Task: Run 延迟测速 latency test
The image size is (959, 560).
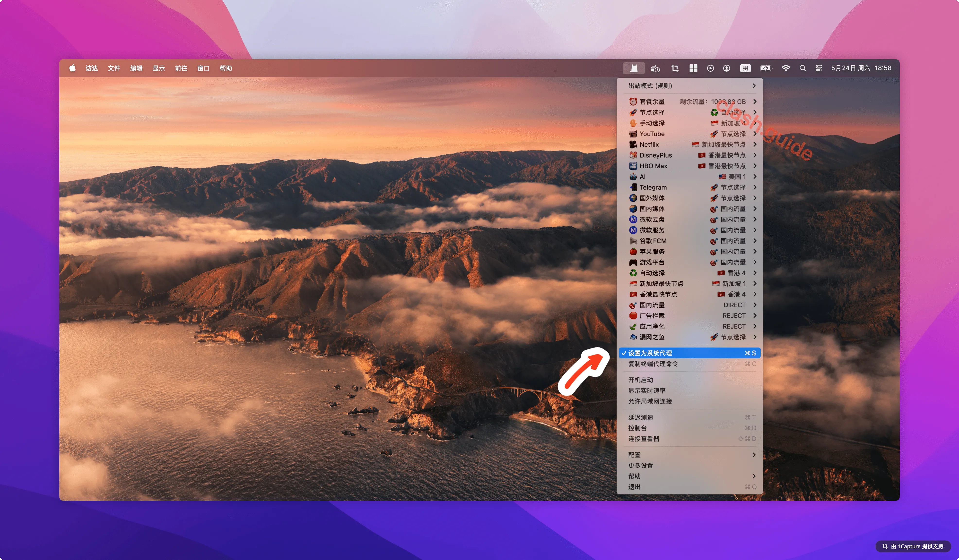Action: [x=689, y=417]
